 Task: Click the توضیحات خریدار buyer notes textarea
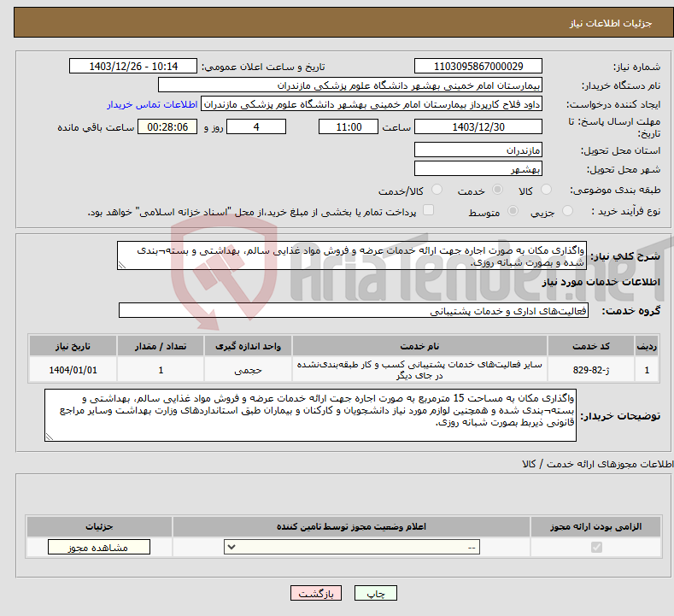tap(310, 415)
